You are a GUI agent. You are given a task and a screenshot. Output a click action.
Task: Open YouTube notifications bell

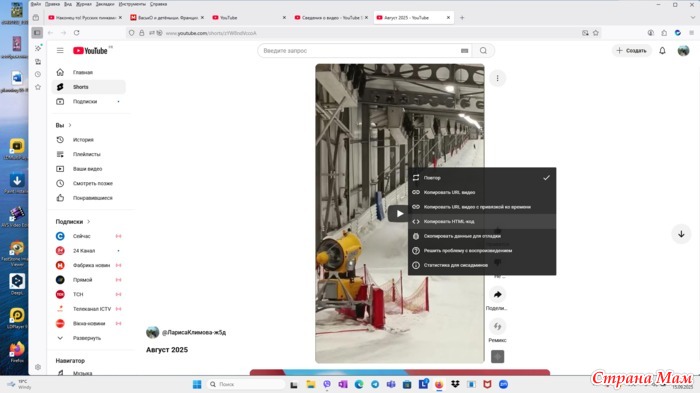coord(662,50)
